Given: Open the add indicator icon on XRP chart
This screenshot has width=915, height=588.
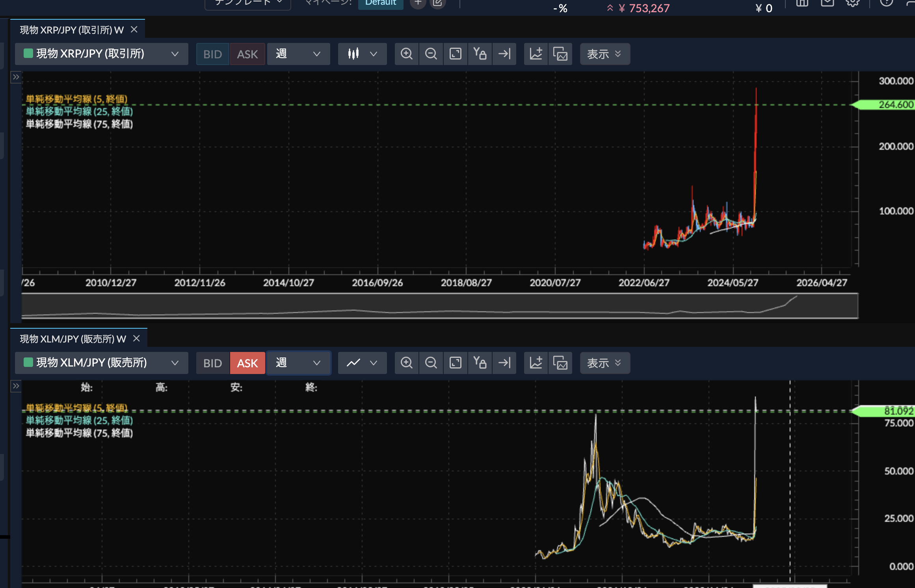Looking at the screenshot, I should pyautogui.click(x=536, y=54).
